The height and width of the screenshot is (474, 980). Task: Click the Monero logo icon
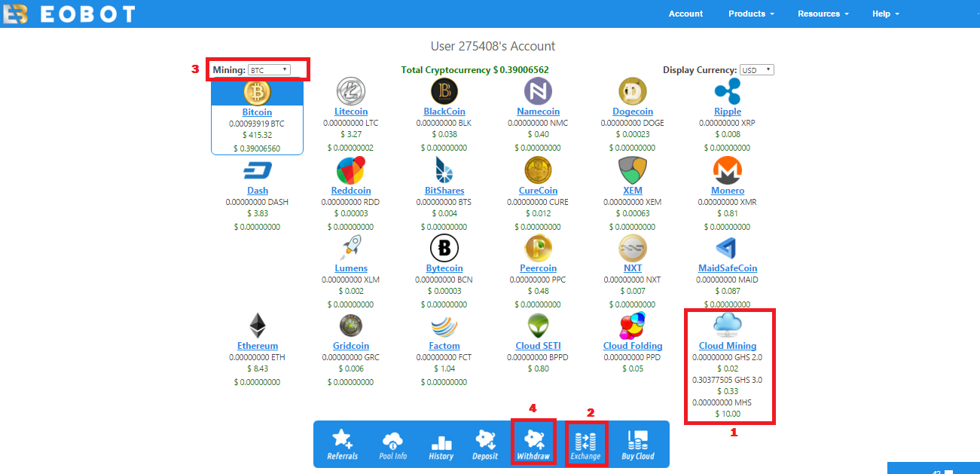pos(728,170)
